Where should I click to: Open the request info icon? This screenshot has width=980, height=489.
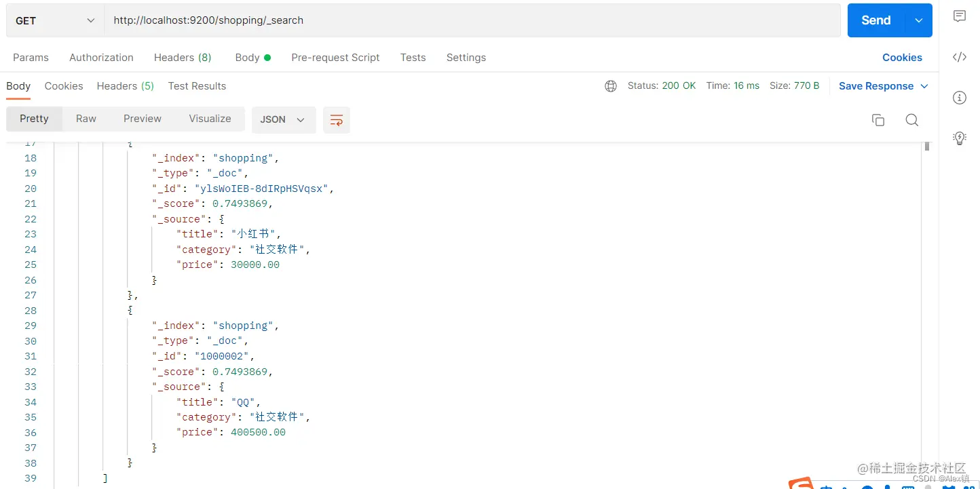[960, 98]
